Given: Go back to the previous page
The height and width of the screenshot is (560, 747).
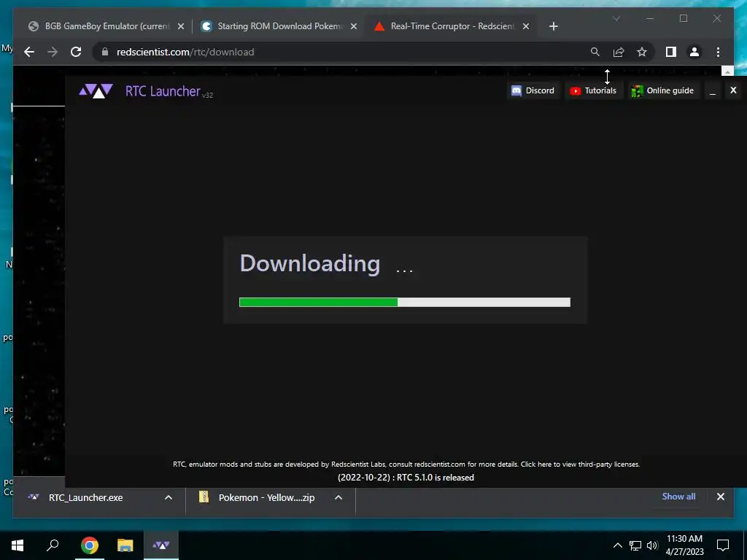Looking at the screenshot, I should point(29,52).
